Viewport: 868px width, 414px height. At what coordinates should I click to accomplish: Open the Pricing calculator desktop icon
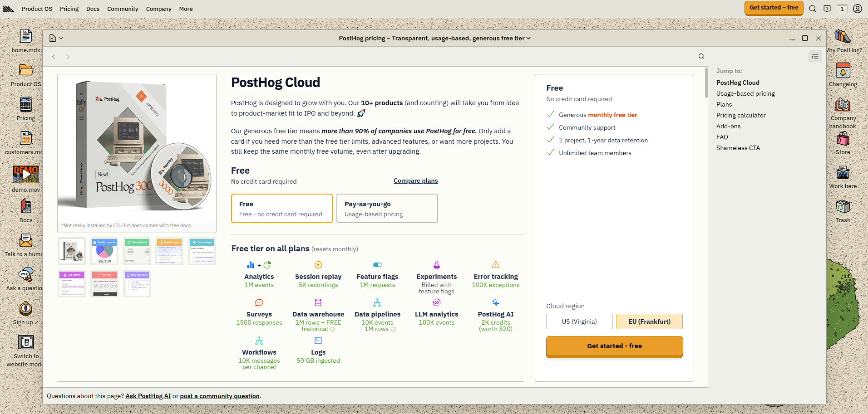tap(26, 109)
